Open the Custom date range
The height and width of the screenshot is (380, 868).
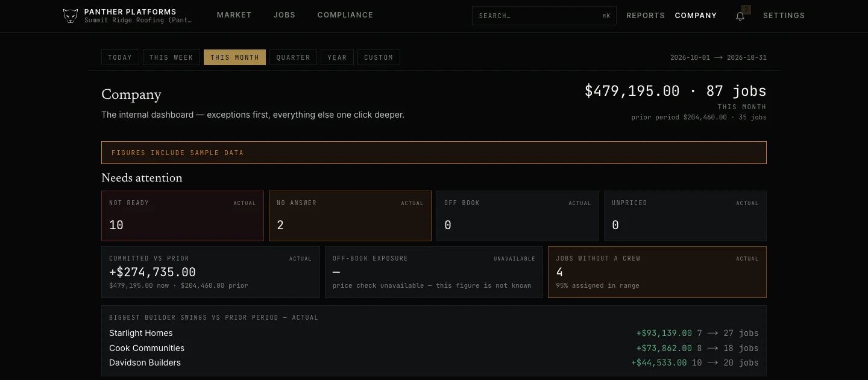tap(379, 57)
